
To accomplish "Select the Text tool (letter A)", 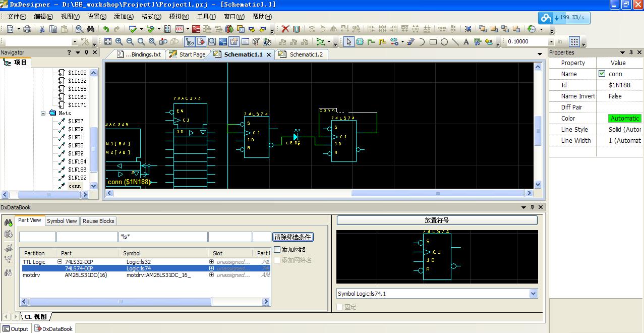I will coord(466,42).
